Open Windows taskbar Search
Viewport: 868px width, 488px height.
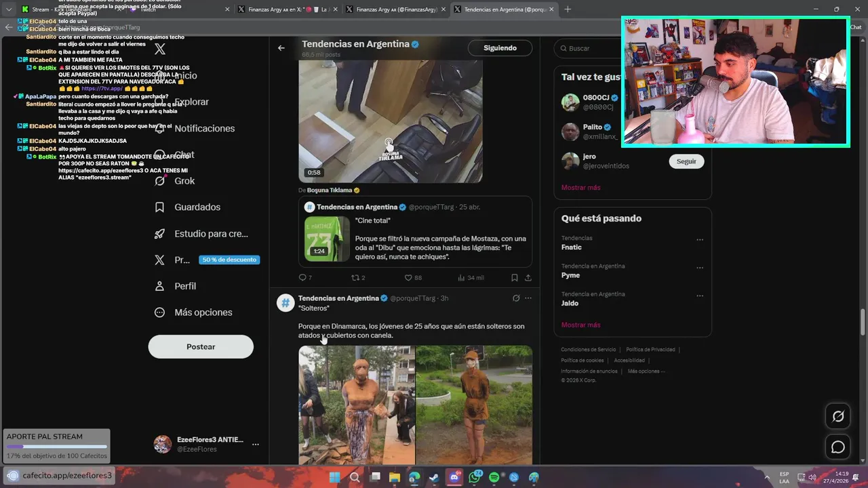(355, 478)
